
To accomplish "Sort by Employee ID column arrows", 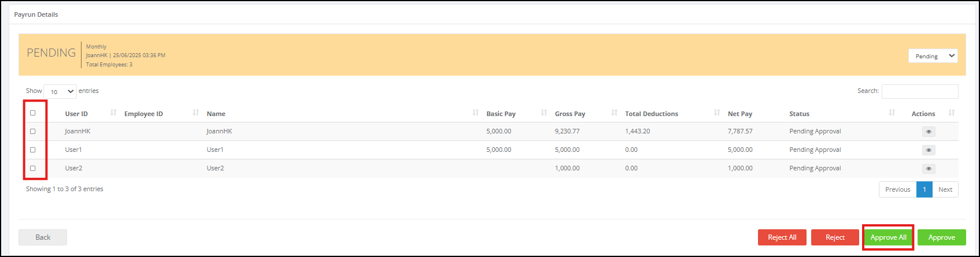I will point(196,113).
